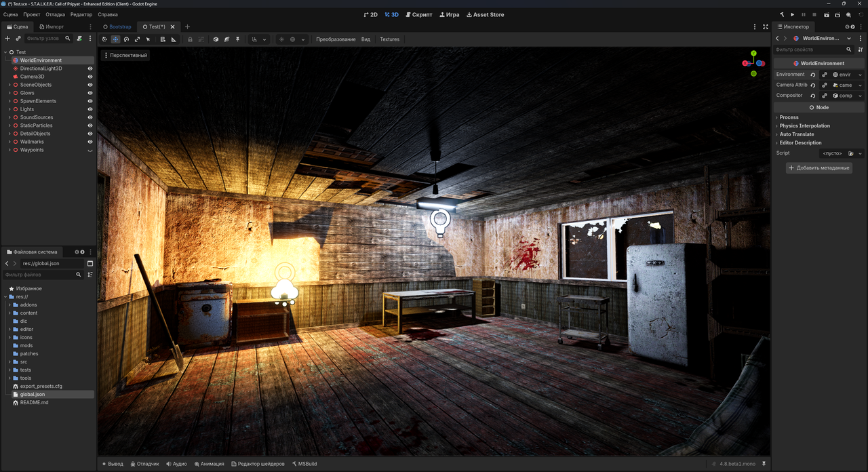
Task: Open the Script property dropdown arrow
Action: pyautogui.click(x=861, y=153)
